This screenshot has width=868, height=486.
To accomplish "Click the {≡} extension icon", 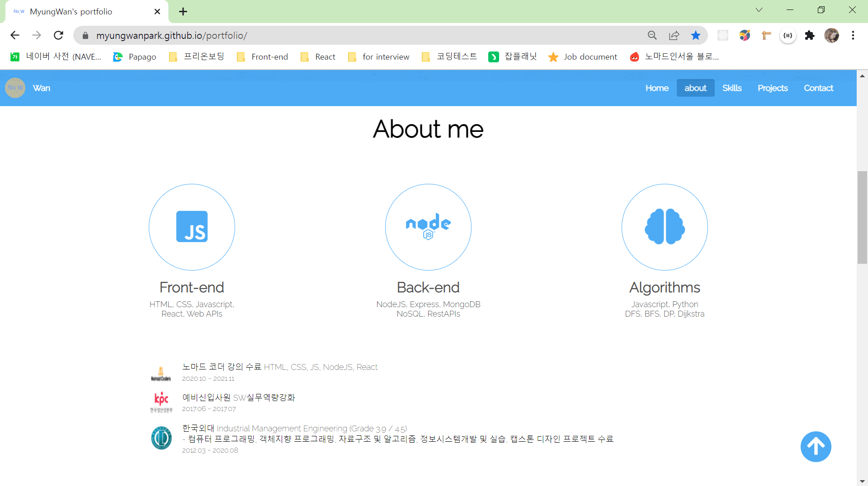I will [x=788, y=35].
